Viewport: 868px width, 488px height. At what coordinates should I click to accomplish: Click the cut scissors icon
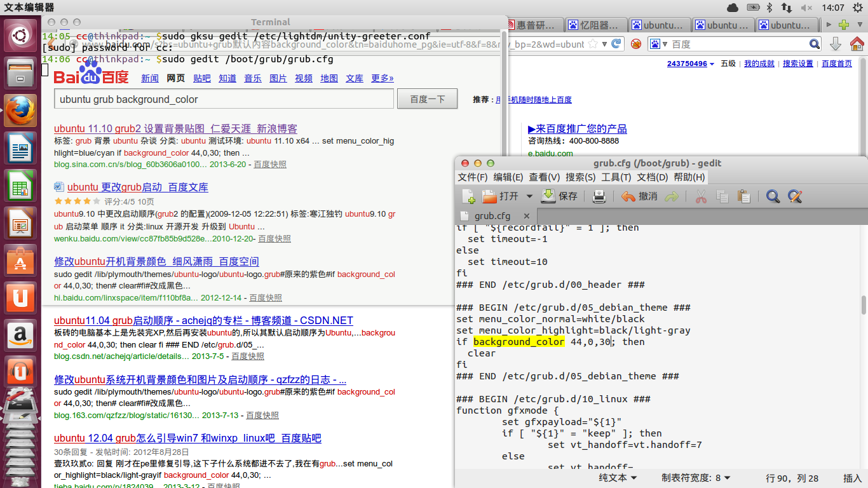coord(701,196)
